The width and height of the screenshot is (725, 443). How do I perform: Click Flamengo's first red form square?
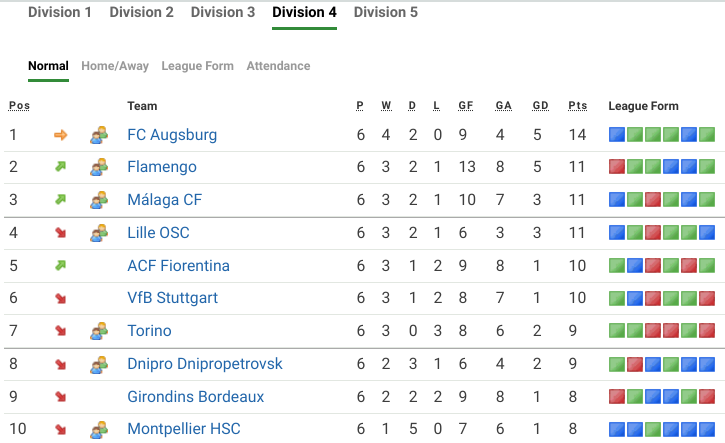tap(617, 168)
